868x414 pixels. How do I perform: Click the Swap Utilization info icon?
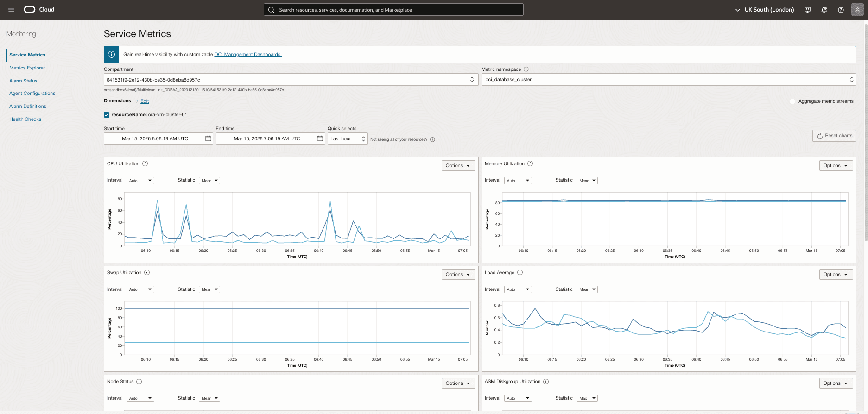147,272
